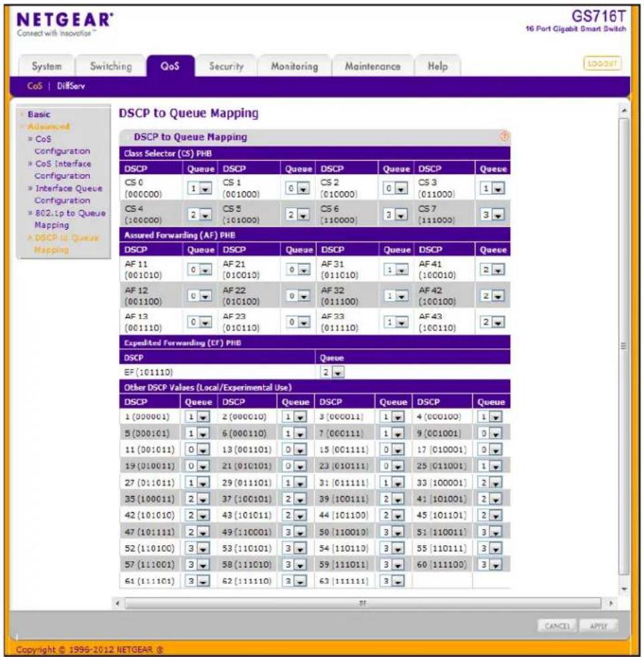Open the System tab
The width and height of the screenshot is (644, 657).
[x=46, y=66]
